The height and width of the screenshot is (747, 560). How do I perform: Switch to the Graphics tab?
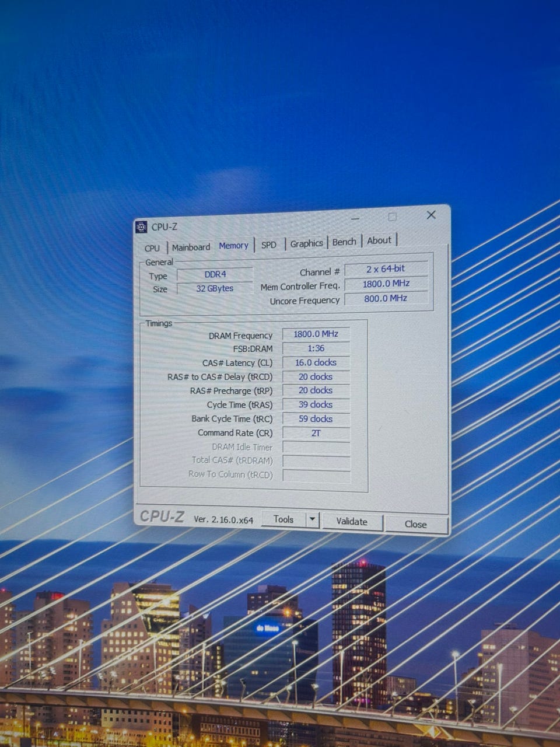(x=306, y=243)
